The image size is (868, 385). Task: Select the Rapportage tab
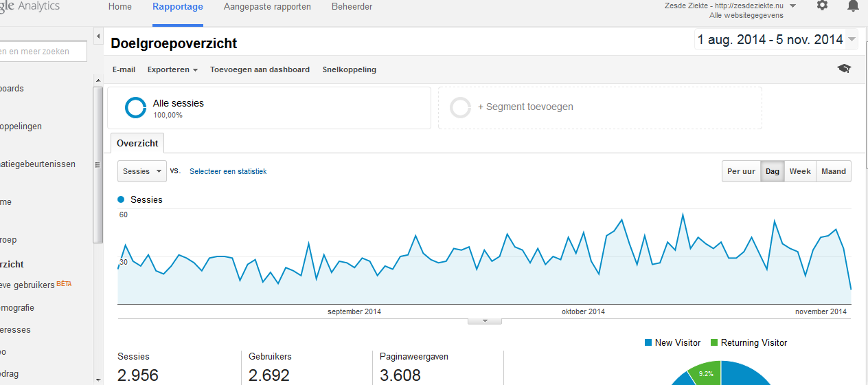click(x=178, y=7)
